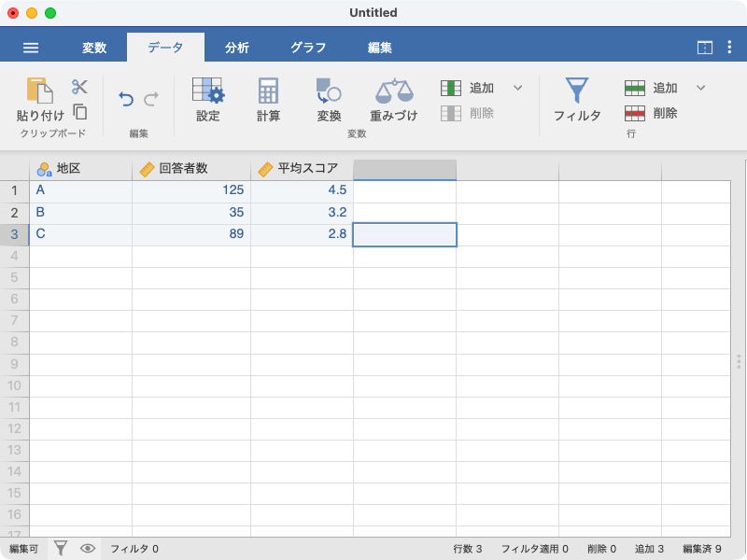The width and height of the screenshot is (747, 560).
Task: Expand the row 追加 dropdown chevron
Action: click(x=701, y=88)
